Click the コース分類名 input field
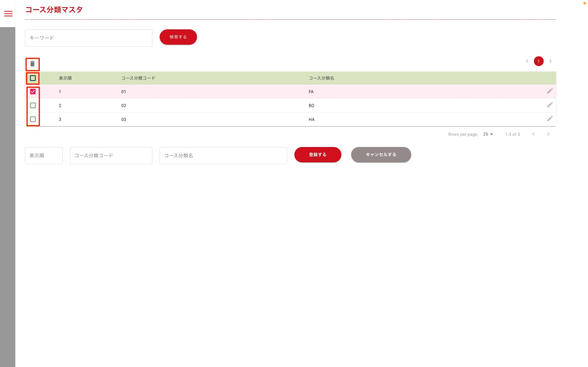The height and width of the screenshot is (367, 588). click(223, 156)
